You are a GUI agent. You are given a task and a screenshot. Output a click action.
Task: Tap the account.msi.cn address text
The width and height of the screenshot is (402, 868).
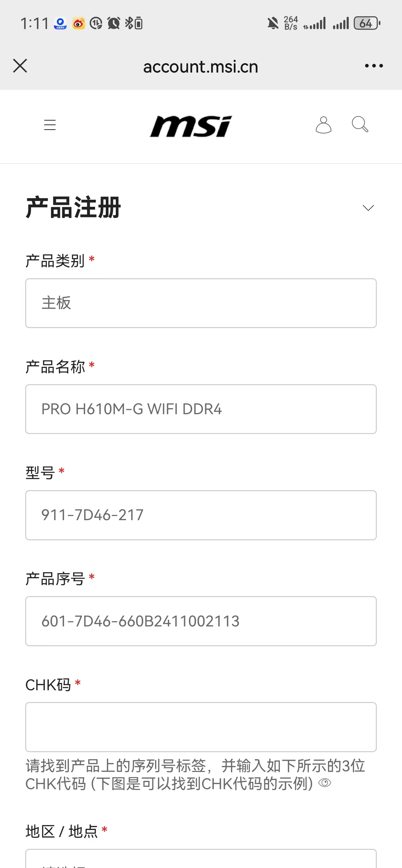pos(200,66)
